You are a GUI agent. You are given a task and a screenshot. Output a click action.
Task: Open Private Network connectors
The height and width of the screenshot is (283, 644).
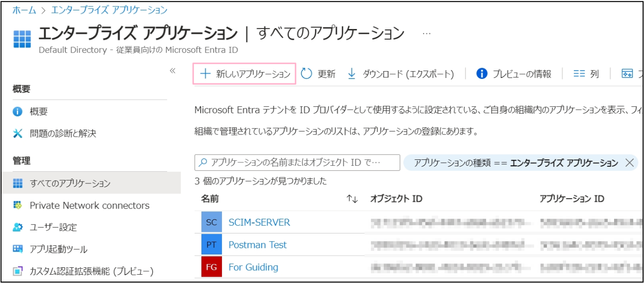click(89, 206)
